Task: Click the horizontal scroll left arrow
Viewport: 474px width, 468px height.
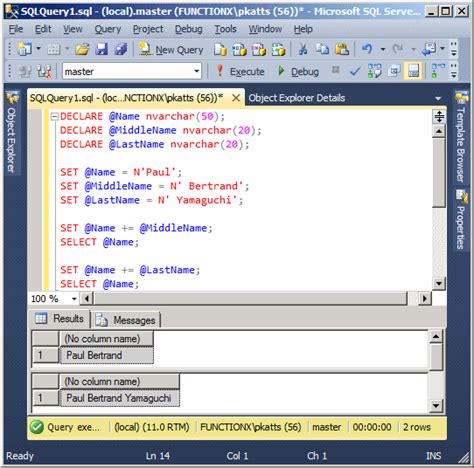Action: tap(87, 299)
